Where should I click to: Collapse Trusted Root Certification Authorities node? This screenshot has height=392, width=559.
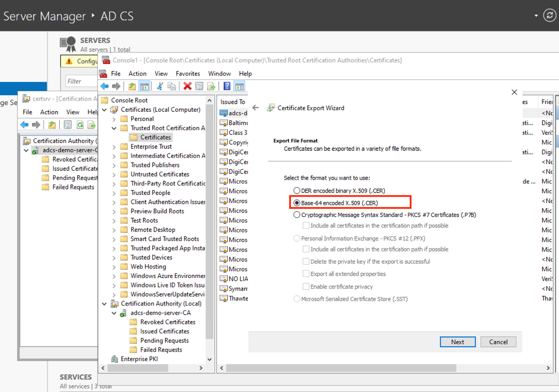[x=114, y=128]
